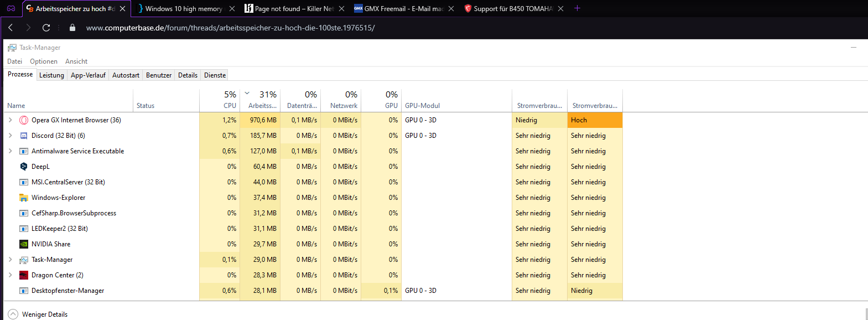Close the Windows 10 high memory tab
The width and height of the screenshot is (868, 320).
coord(232,9)
